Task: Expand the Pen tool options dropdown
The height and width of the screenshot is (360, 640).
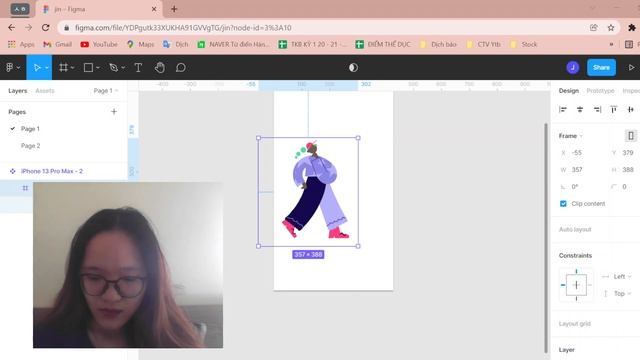Action: (x=123, y=68)
